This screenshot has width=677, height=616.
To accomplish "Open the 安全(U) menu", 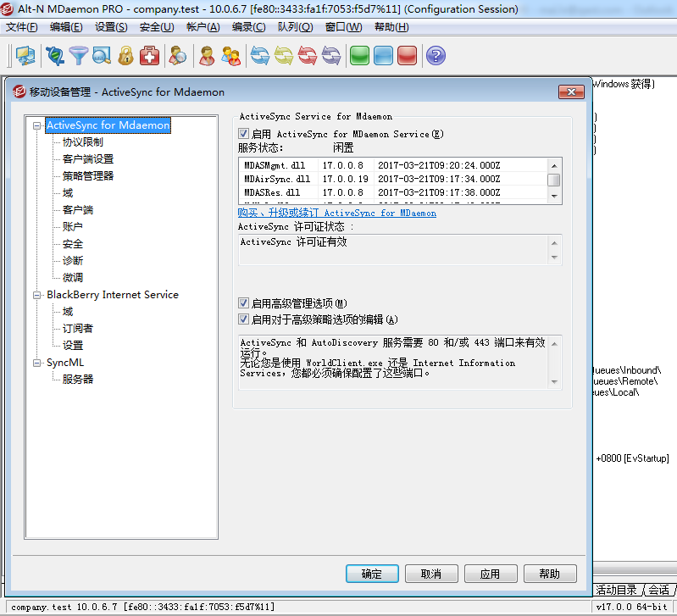I will click(157, 27).
